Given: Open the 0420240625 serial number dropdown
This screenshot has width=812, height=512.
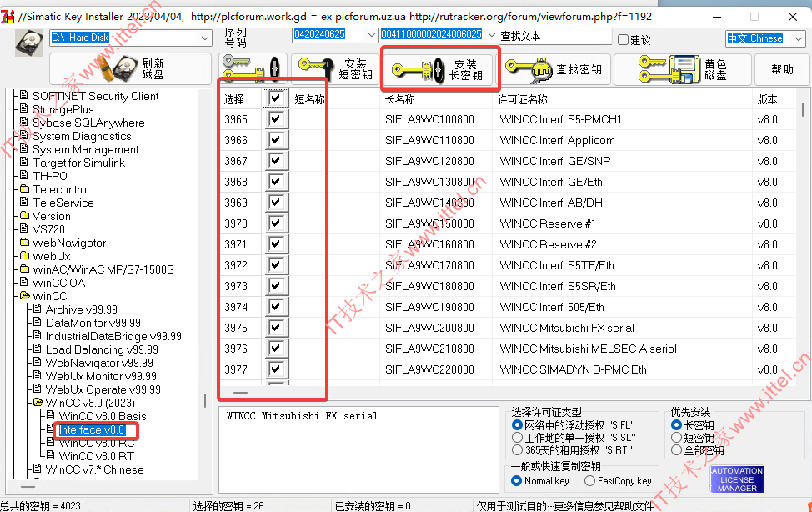Looking at the screenshot, I should (371, 34).
